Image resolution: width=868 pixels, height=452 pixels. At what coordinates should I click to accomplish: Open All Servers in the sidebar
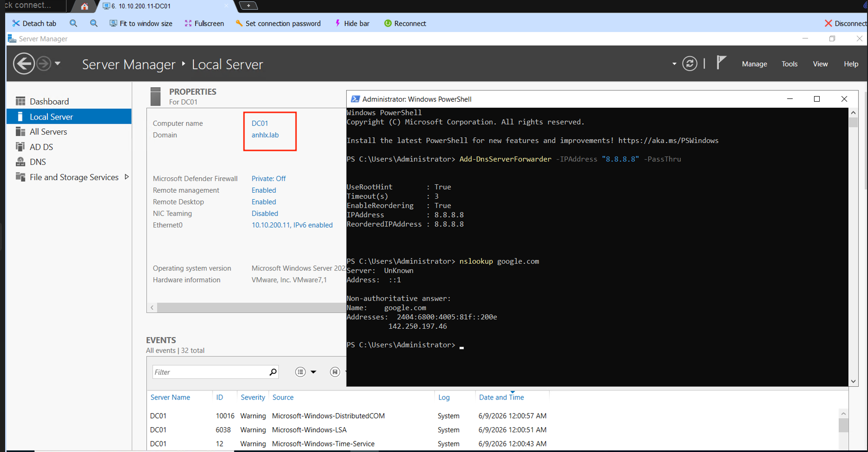pos(69,132)
